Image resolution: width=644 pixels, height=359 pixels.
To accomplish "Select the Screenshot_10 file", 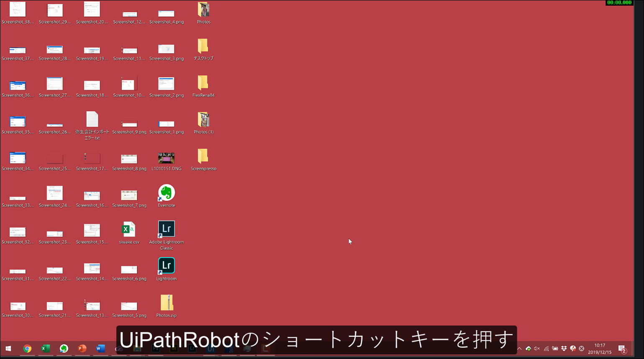I will (x=129, y=87).
